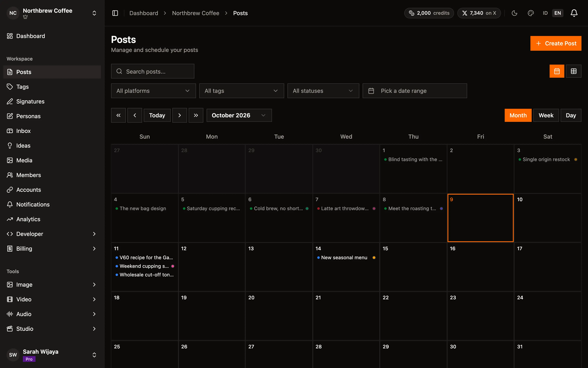The image size is (588, 368).
Task: Open the Sarah Wijaya user menu
Action: point(52,355)
